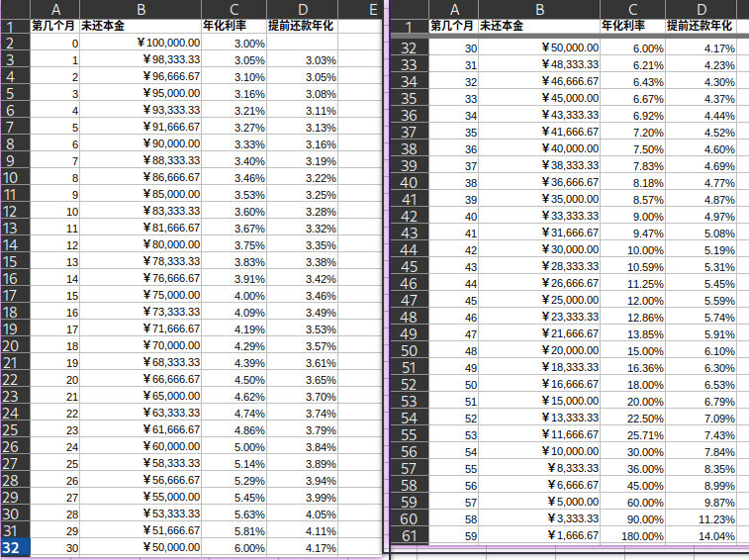Click the cell showing ¥1,666.67

(x=538, y=535)
